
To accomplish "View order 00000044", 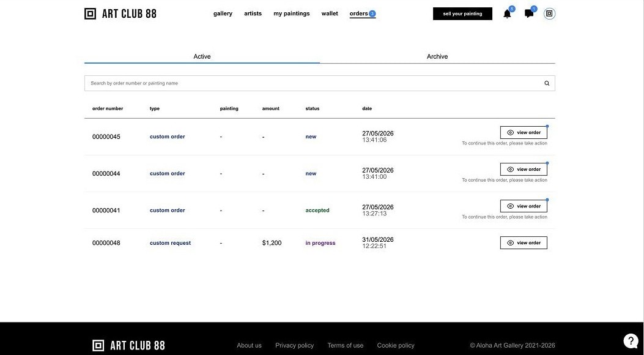I will pos(524,170).
